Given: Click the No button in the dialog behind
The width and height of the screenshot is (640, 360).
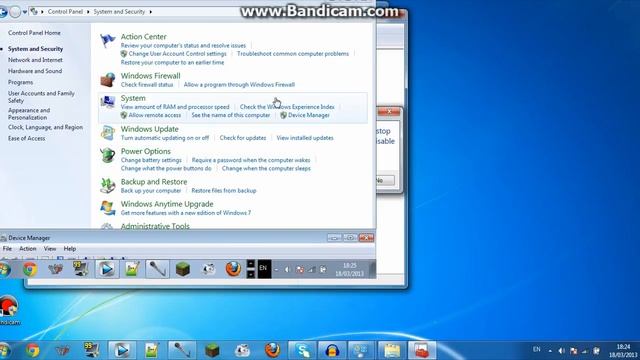Looking at the screenshot, I should point(384,180).
